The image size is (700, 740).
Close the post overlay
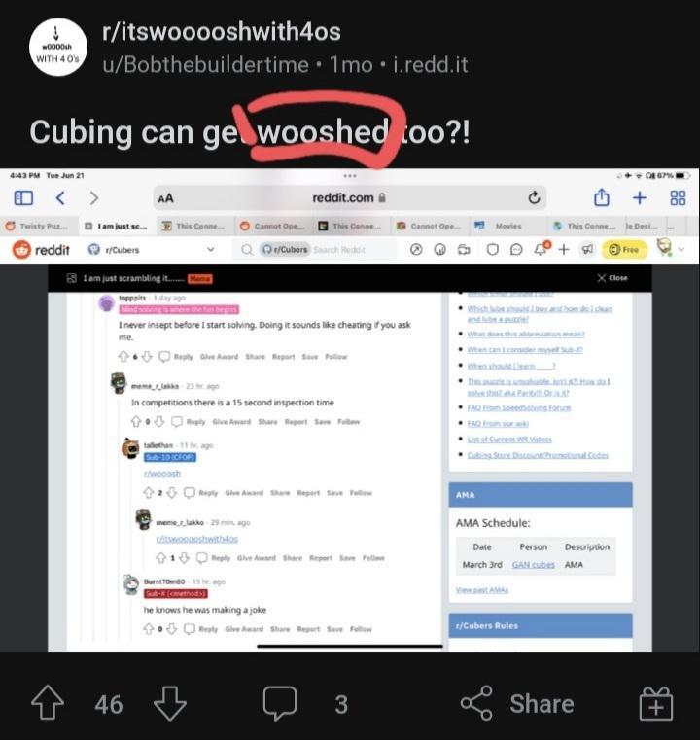click(612, 278)
